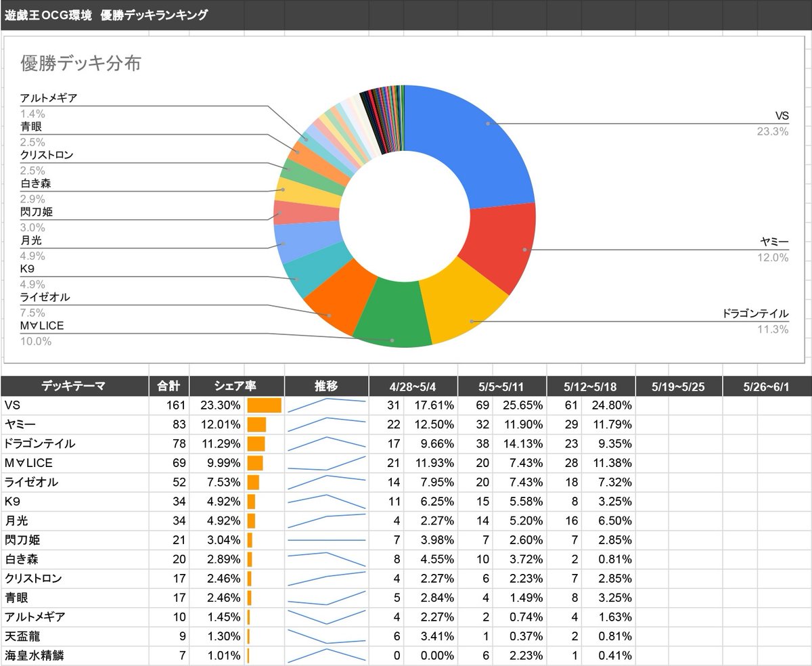This screenshot has width=812, height=666.
Task: Click the 青眼 chart label
Action: (31, 127)
